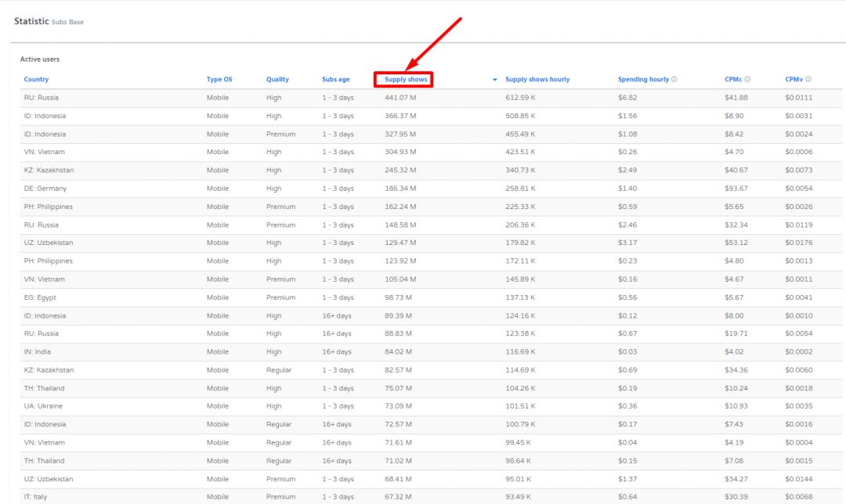Image resolution: width=846 pixels, height=504 pixels.
Task: Select the DE: Germany row
Action: pyautogui.click(x=45, y=189)
